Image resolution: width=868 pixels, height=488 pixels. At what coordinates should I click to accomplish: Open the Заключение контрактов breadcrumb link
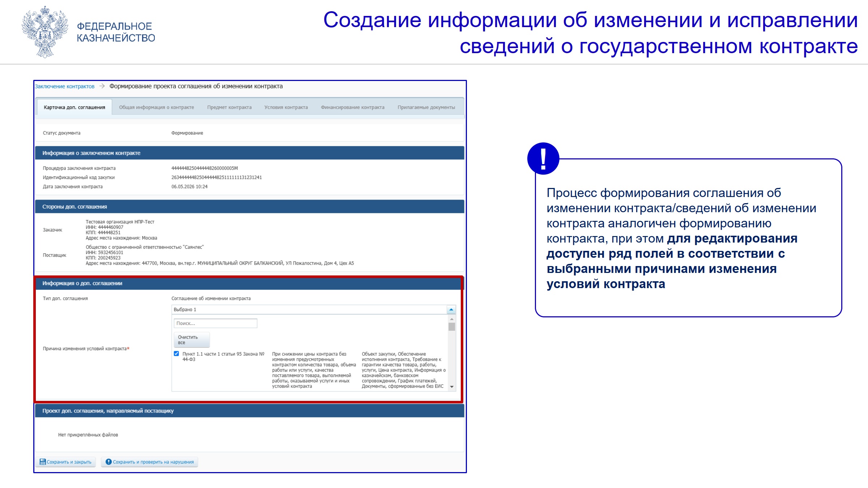(65, 86)
